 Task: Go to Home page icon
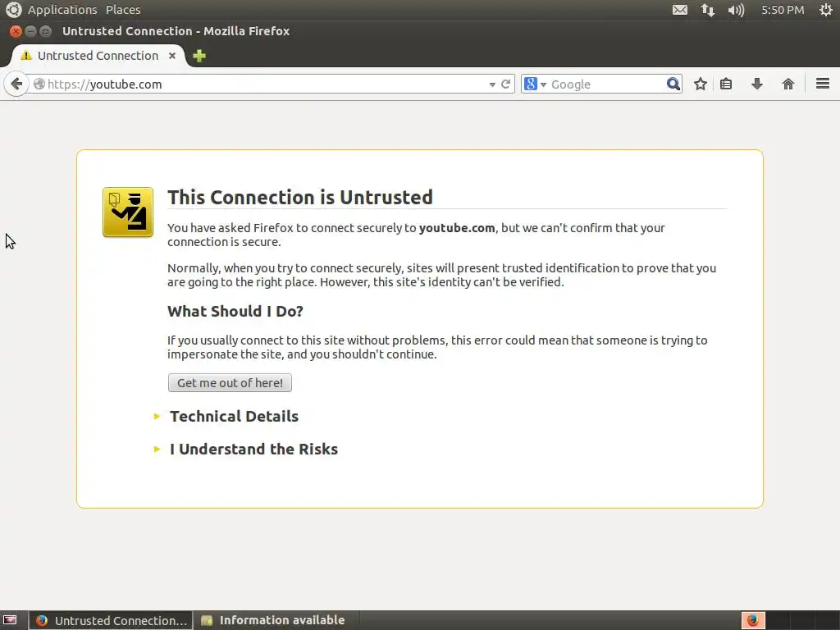pyautogui.click(x=788, y=84)
